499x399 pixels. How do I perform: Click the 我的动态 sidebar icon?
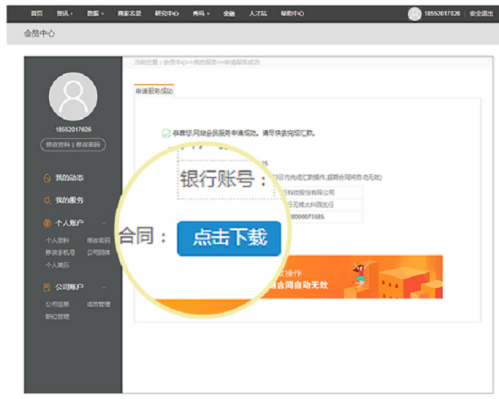click(x=47, y=178)
